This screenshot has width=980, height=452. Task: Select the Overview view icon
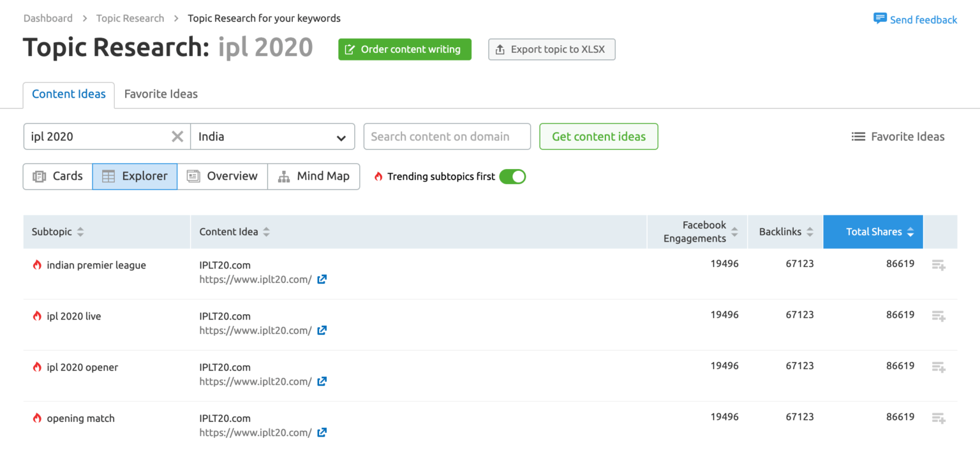(x=193, y=176)
